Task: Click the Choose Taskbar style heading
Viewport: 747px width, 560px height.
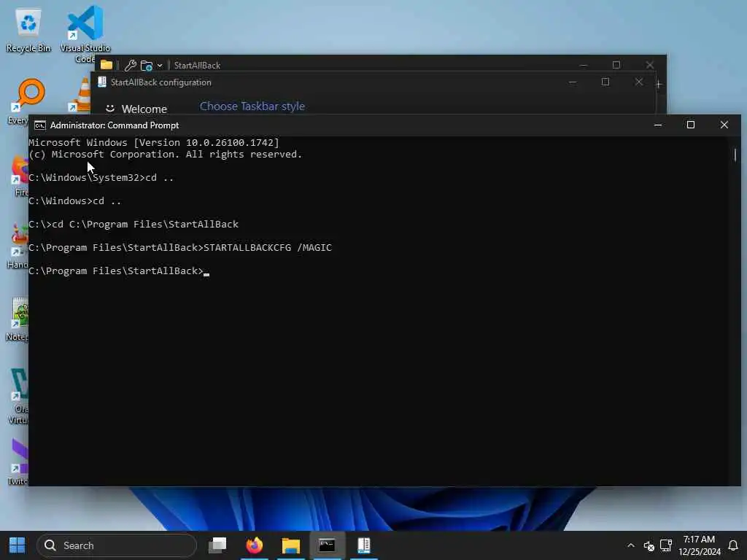Action: click(252, 106)
